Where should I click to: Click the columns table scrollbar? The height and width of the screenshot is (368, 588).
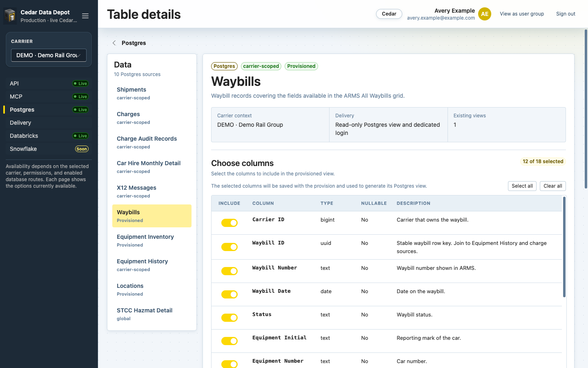[564, 247]
